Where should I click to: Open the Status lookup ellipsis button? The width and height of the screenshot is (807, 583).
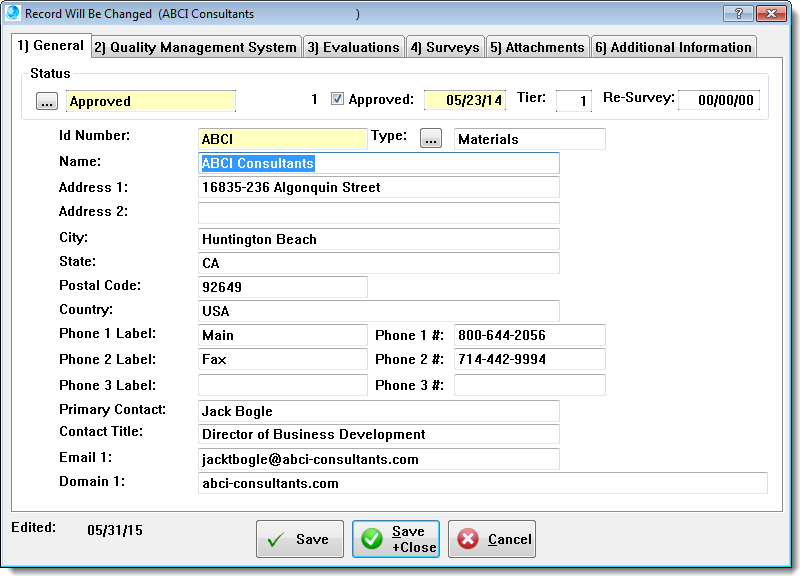47,101
